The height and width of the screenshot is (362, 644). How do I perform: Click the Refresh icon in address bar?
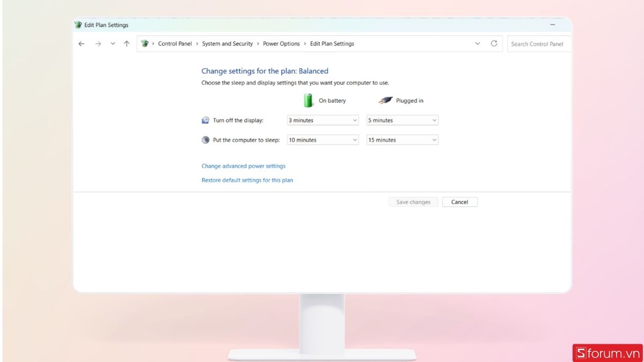pyautogui.click(x=494, y=43)
